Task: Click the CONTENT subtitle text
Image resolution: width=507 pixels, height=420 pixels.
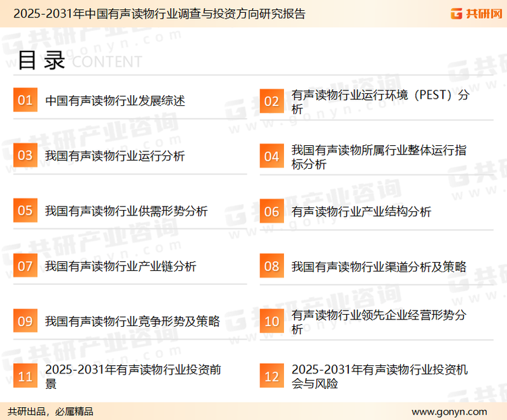Action: point(107,61)
